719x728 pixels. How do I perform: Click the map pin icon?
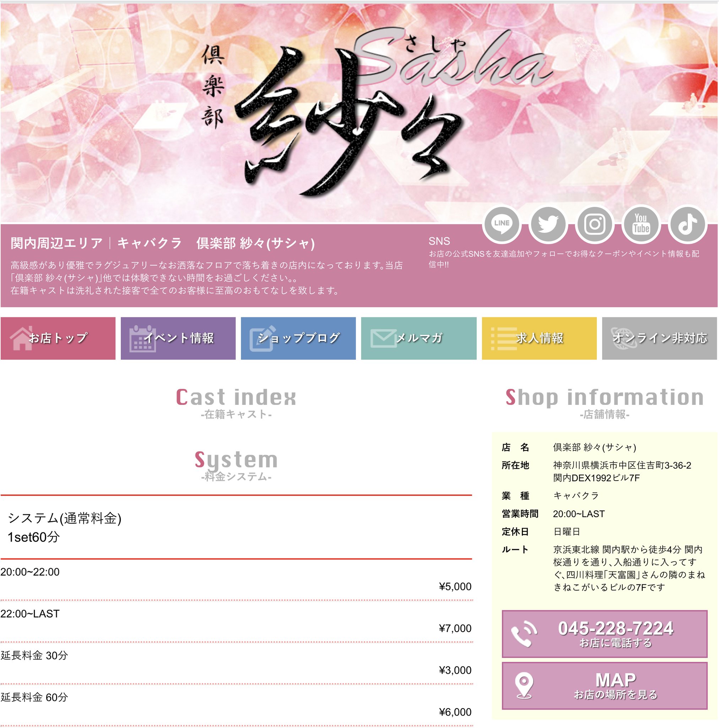pos(524,685)
